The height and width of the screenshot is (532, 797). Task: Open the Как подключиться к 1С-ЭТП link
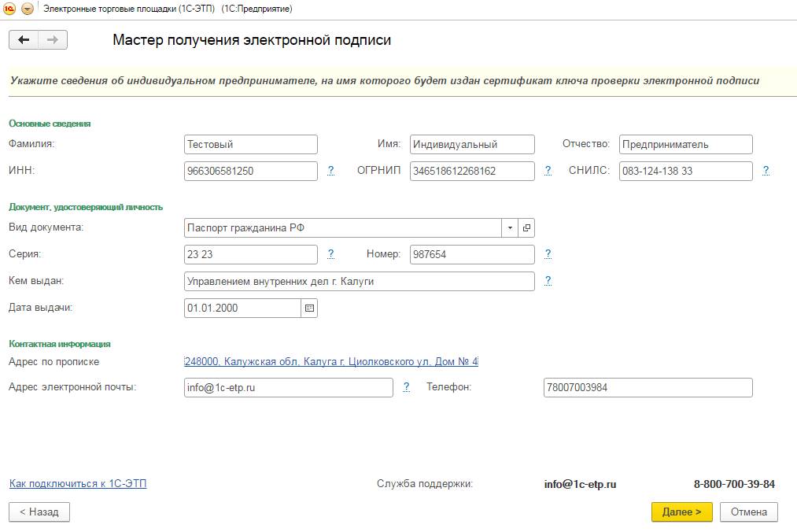(78, 483)
